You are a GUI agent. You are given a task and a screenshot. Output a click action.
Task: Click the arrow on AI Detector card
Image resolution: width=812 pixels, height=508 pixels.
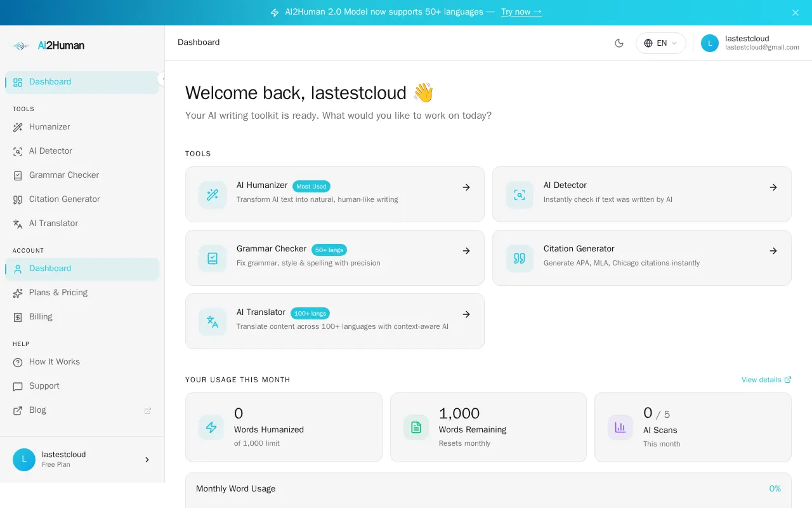(x=773, y=187)
